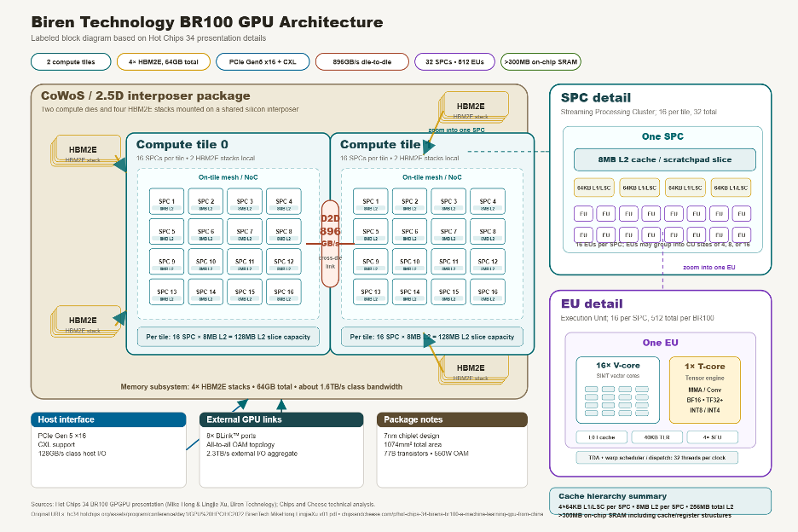The height and width of the screenshot is (532, 798).
Task: Click 'CXL support' under Host interface
Action: coord(56,444)
